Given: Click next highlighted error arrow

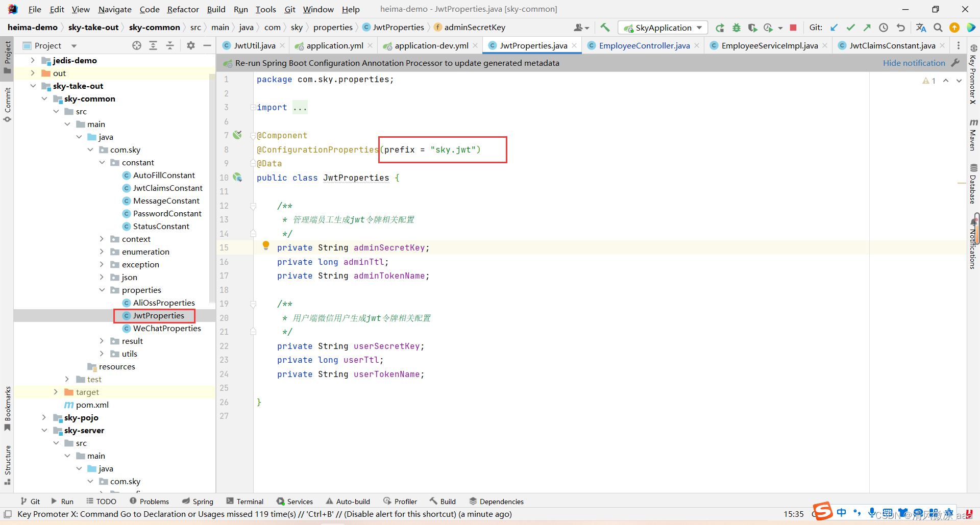Looking at the screenshot, I should coord(959,81).
